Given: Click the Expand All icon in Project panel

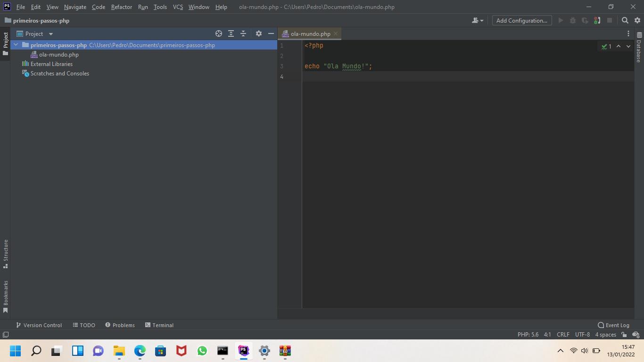Looking at the screenshot, I should pyautogui.click(x=231, y=33).
